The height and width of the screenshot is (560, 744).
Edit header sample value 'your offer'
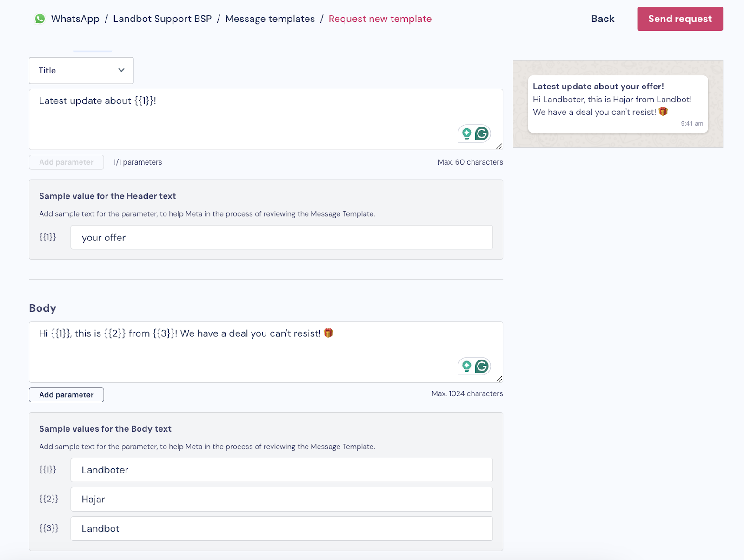coord(281,237)
